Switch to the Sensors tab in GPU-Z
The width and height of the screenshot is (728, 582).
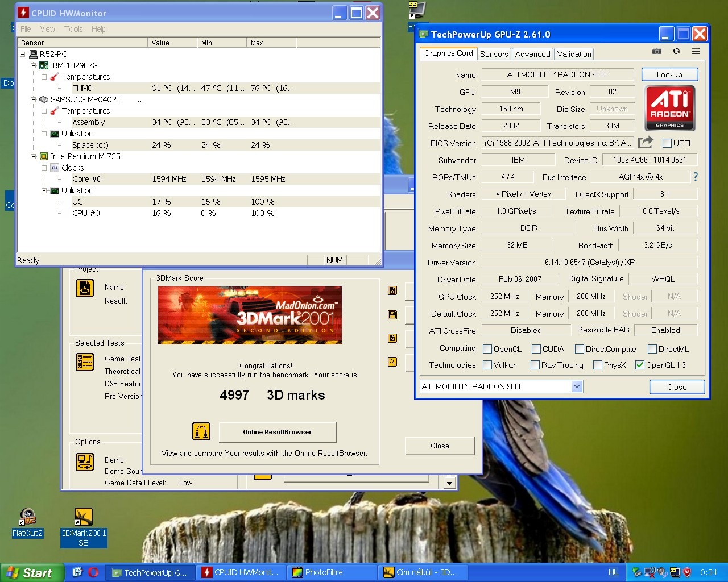pyautogui.click(x=494, y=54)
